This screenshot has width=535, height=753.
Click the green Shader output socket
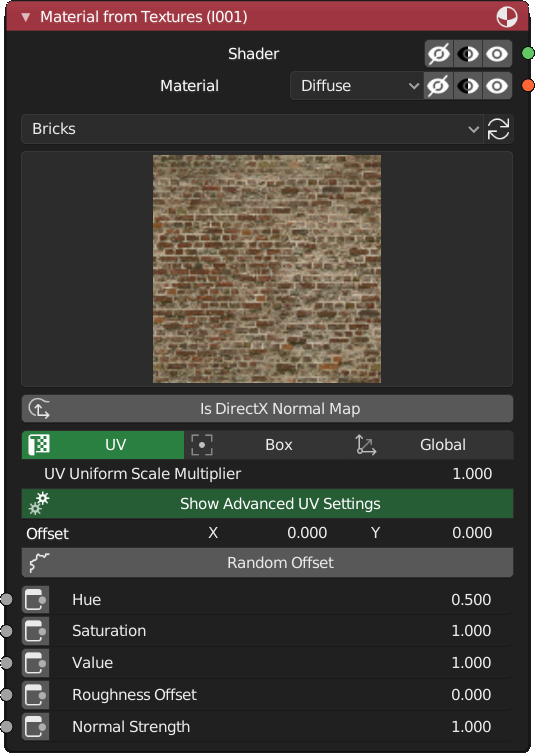(528, 53)
